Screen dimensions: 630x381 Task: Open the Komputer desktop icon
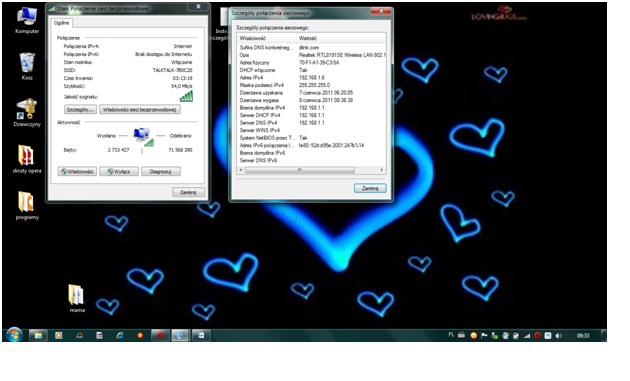pos(27,20)
